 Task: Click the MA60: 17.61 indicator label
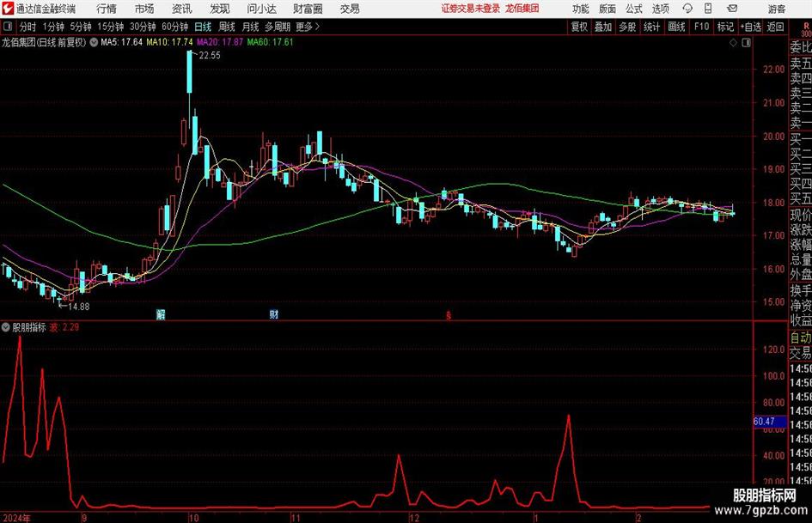tap(271, 42)
